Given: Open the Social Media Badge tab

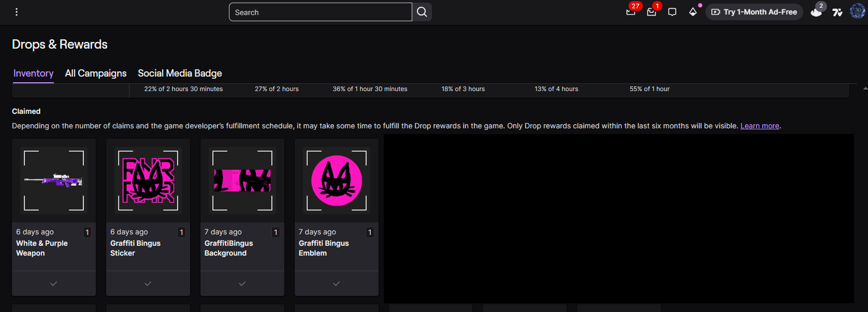Looking at the screenshot, I should click(180, 73).
